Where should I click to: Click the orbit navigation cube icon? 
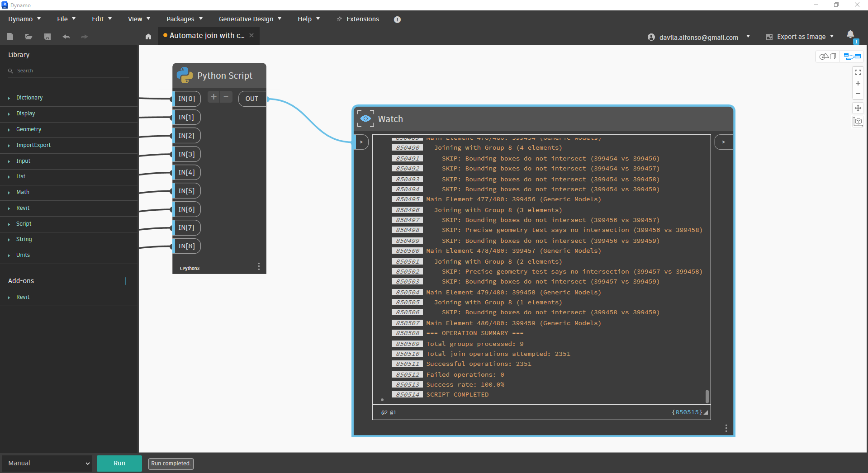click(858, 121)
